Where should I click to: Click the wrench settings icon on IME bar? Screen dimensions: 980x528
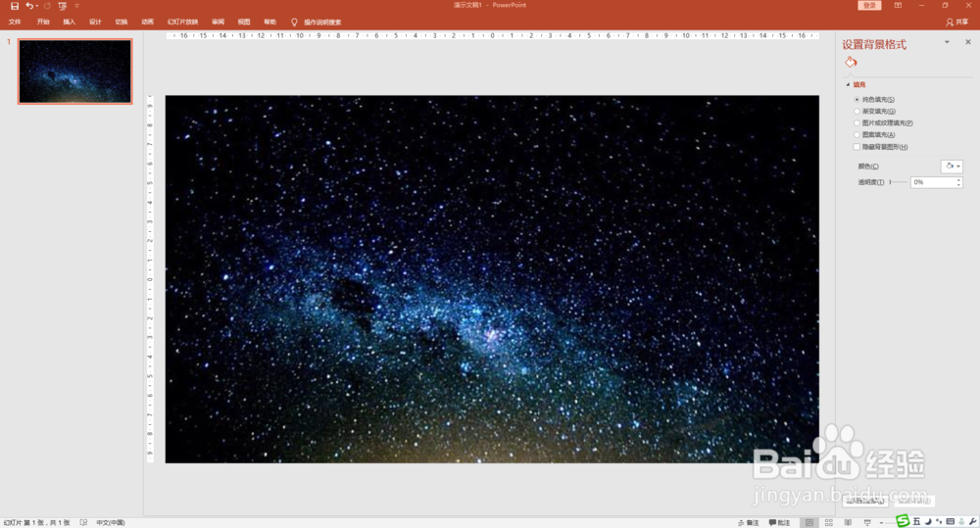972,521
